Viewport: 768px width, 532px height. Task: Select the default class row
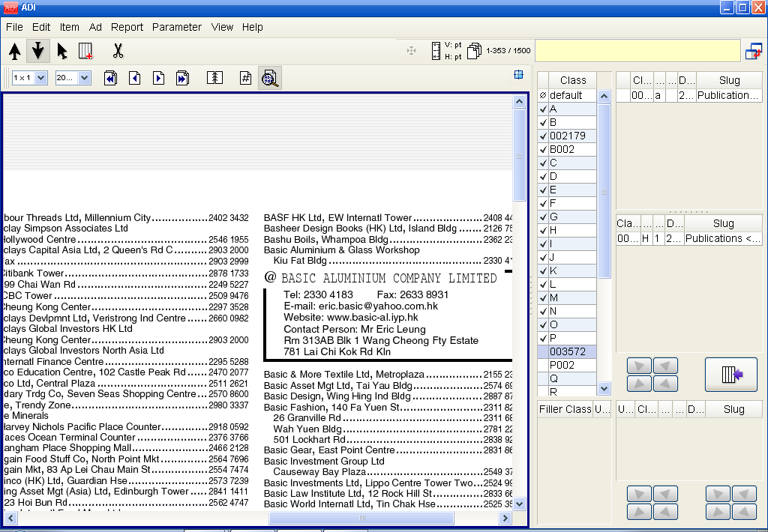[567, 95]
